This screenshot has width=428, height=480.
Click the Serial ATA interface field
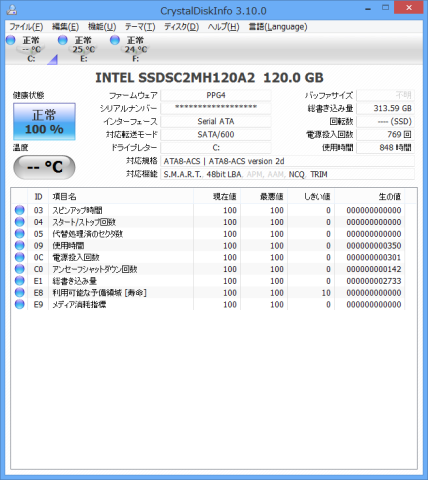pyautogui.click(x=216, y=121)
